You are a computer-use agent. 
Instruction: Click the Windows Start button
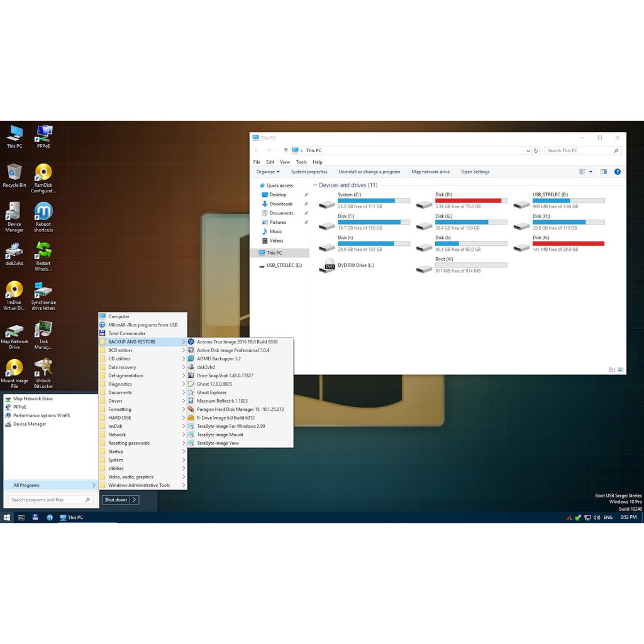(7, 518)
